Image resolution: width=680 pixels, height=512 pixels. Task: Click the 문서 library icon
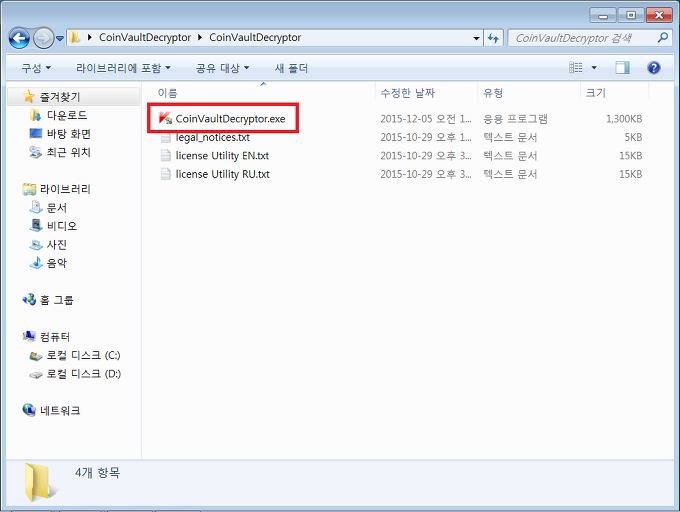pos(36,207)
